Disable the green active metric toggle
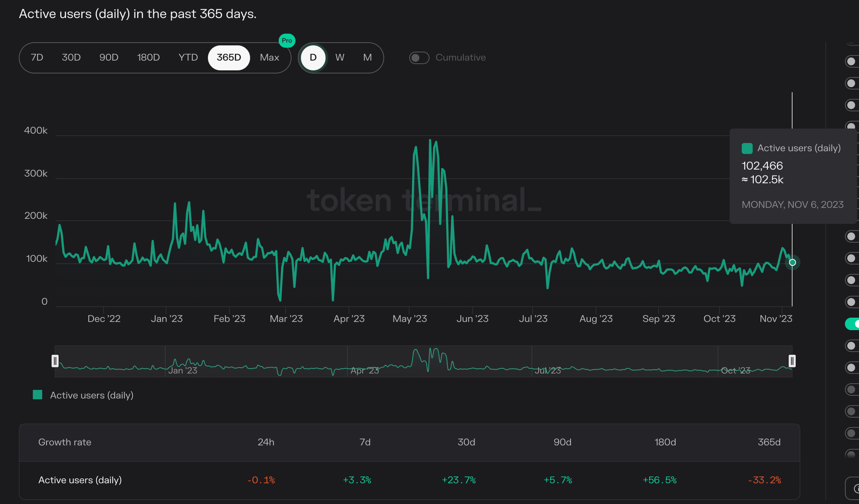The height and width of the screenshot is (504, 859). (852, 324)
